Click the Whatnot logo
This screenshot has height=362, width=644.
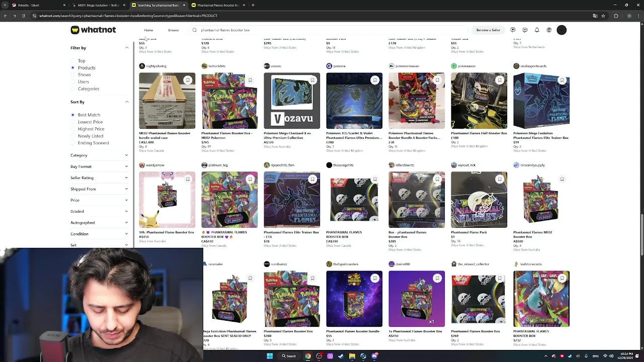[x=93, y=30]
